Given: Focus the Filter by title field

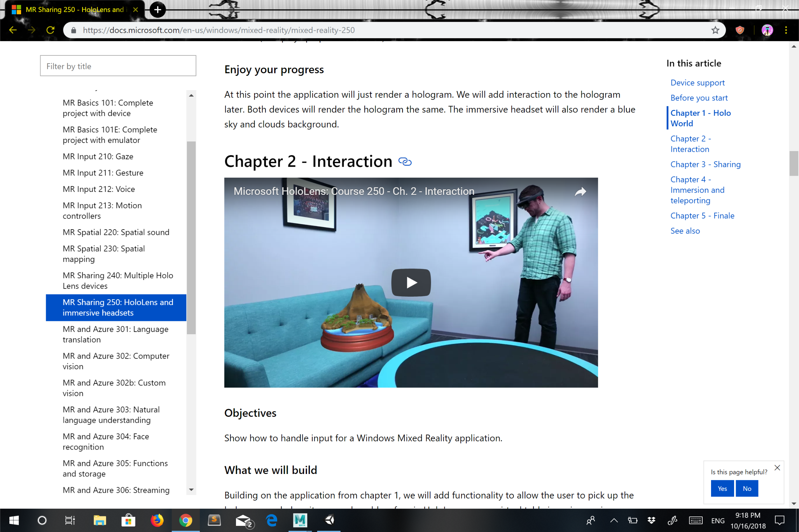Looking at the screenshot, I should coord(118,66).
